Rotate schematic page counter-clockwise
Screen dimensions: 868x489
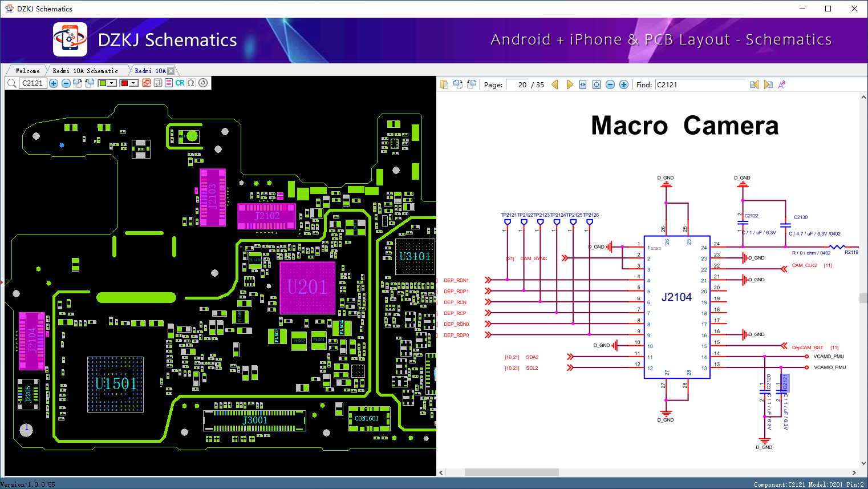(472, 84)
